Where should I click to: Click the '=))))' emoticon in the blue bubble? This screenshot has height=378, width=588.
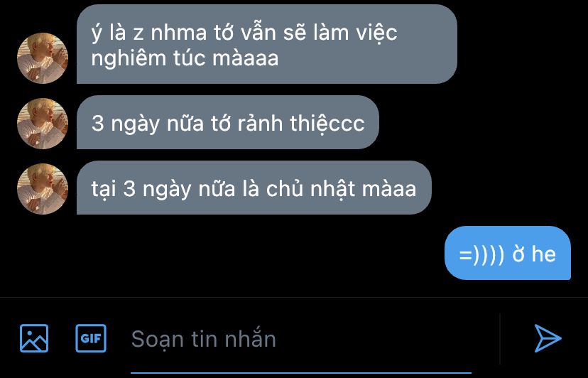(482, 254)
